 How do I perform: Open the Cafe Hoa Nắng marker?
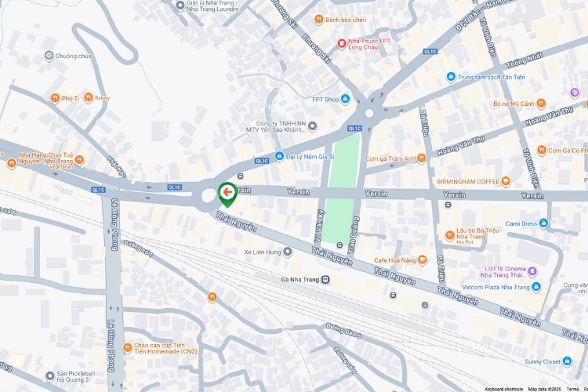pos(423,260)
